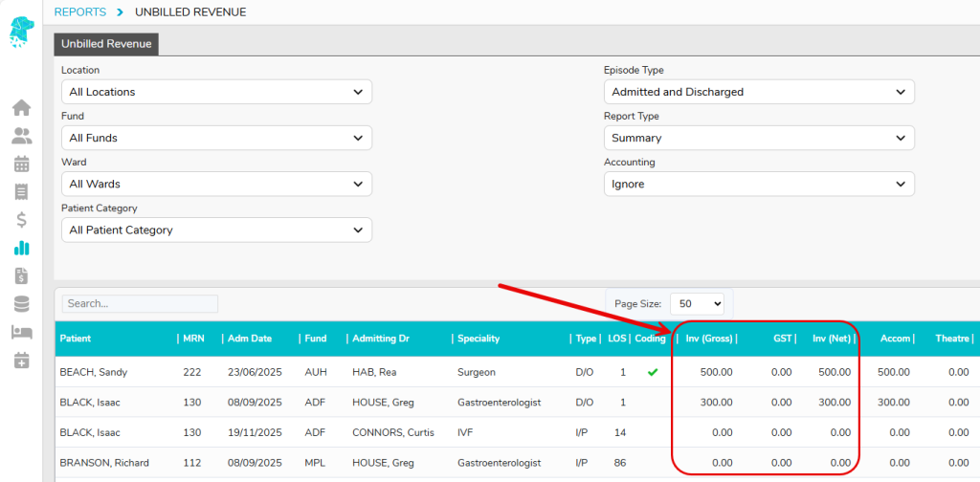Click the BEACH, Sandy patient row

coord(93,372)
